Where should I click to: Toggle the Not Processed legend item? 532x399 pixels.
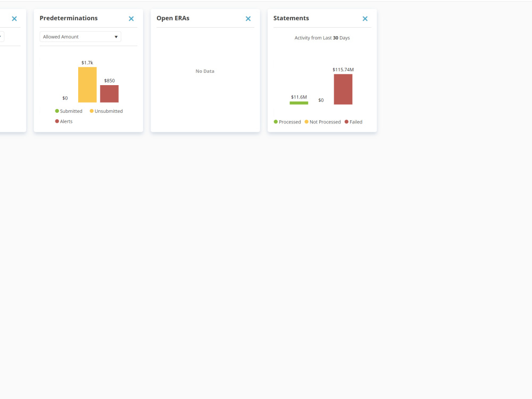tap(322, 122)
